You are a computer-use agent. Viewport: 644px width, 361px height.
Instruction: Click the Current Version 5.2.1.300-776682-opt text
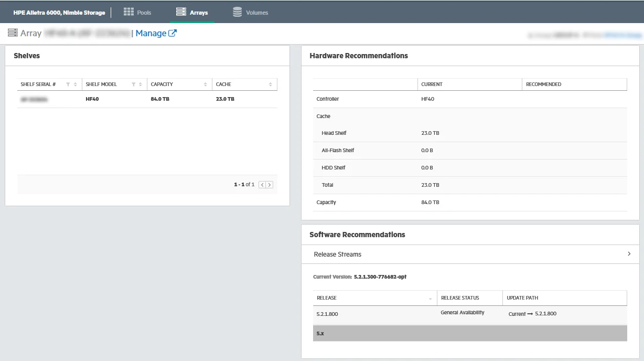pyautogui.click(x=360, y=277)
